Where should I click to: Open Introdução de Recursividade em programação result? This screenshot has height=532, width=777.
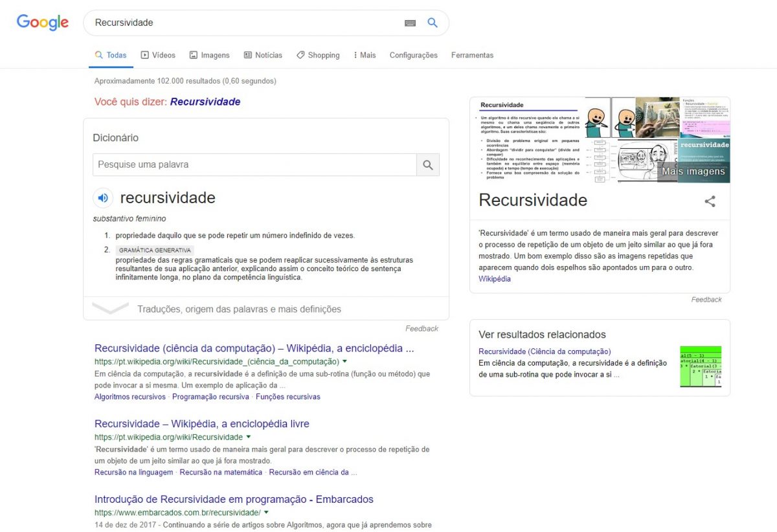click(x=234, y=500)
